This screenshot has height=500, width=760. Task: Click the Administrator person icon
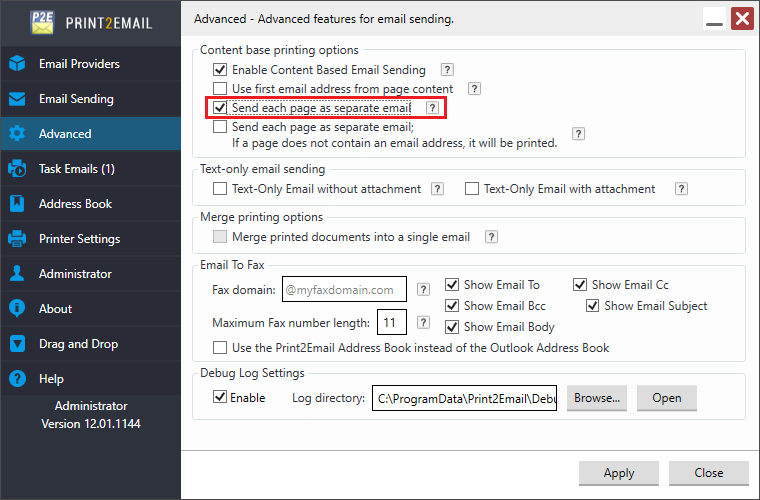coord(17,273)
